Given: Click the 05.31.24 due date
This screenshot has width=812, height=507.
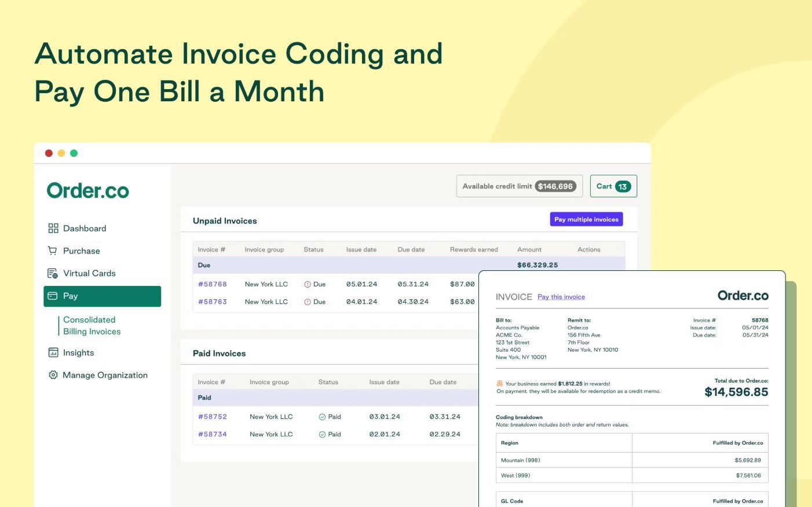Looking at the screenshot, I should pos(413,284).
